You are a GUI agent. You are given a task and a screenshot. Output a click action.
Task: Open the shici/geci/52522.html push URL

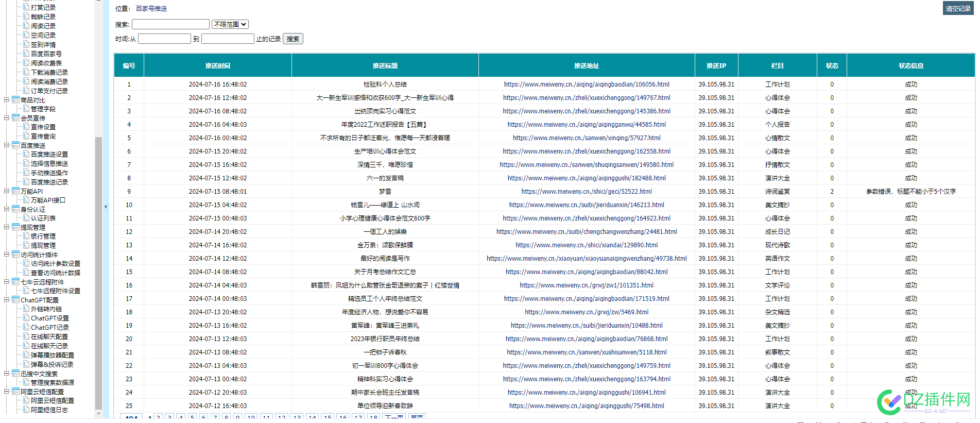coord(587,192)
